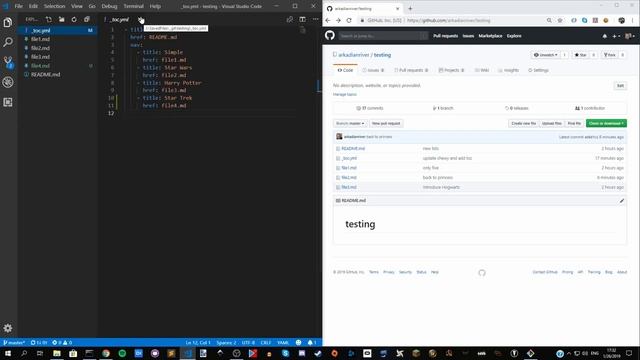Open the editor More Actions ellipsis
640x360 pixels.
coord(315,19)
